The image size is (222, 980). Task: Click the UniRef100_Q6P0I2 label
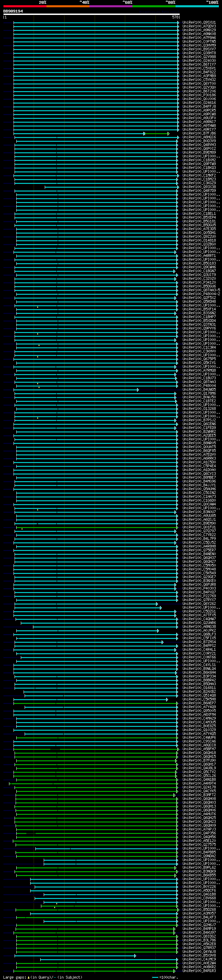(199, 149)
